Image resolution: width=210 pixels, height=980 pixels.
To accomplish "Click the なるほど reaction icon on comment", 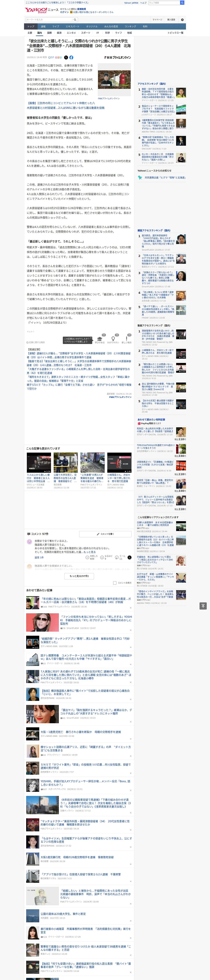I will tap(103, 557).
